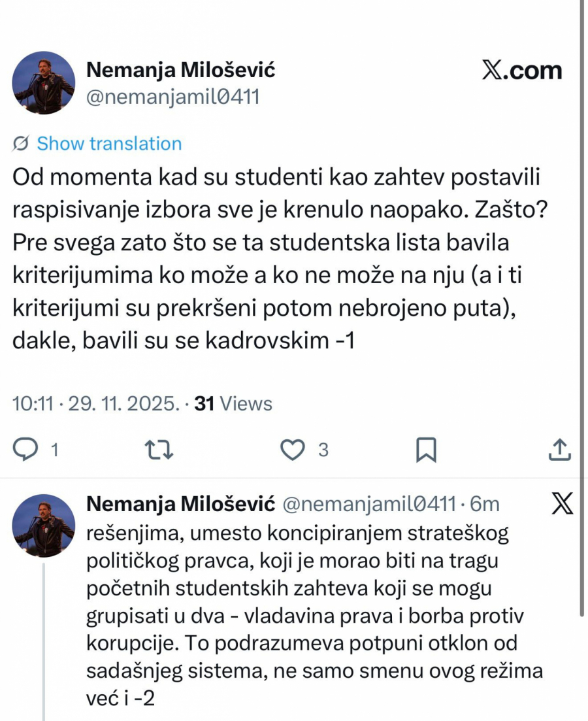Click the Nemanja Milošević name in main post

(180, 70)
